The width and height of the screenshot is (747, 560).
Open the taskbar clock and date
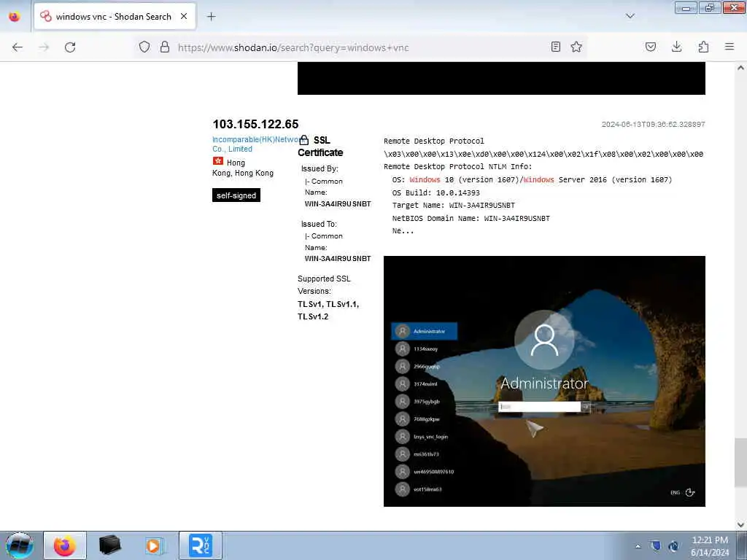click(710, 546)
